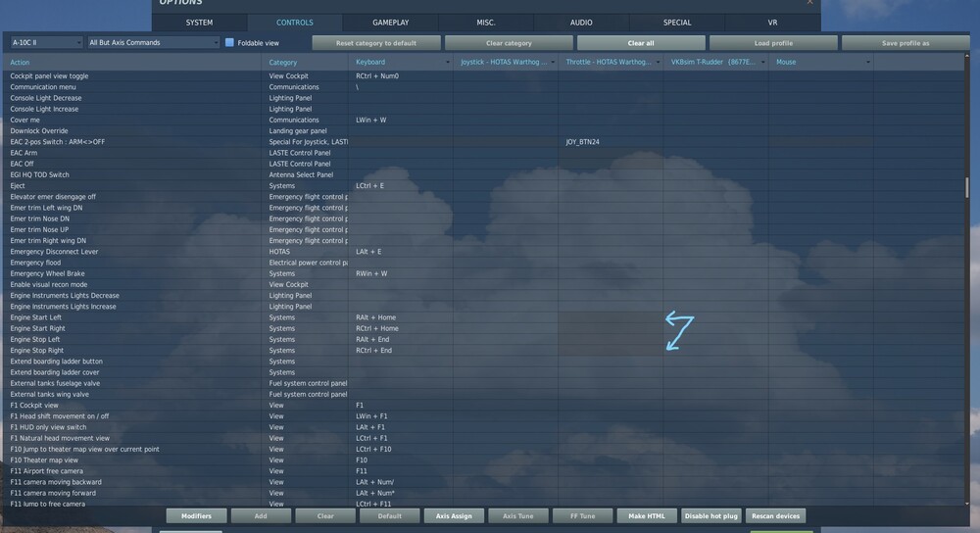This screenshot has height=533, width=980.
Task: Click the Modifiers button
Action: 196,516
